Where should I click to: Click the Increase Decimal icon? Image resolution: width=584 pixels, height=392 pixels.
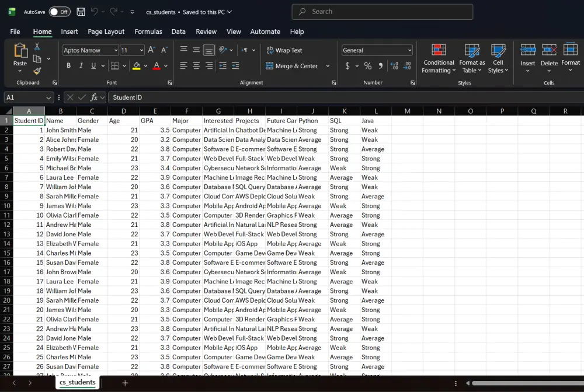pyautogui.click(x=394, y=66)
